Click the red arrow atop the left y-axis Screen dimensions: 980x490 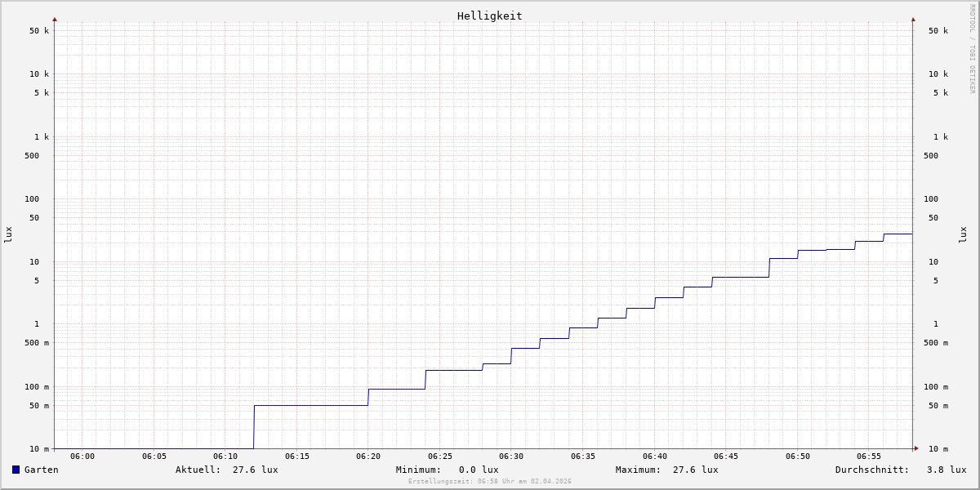(x=55, y=19)
